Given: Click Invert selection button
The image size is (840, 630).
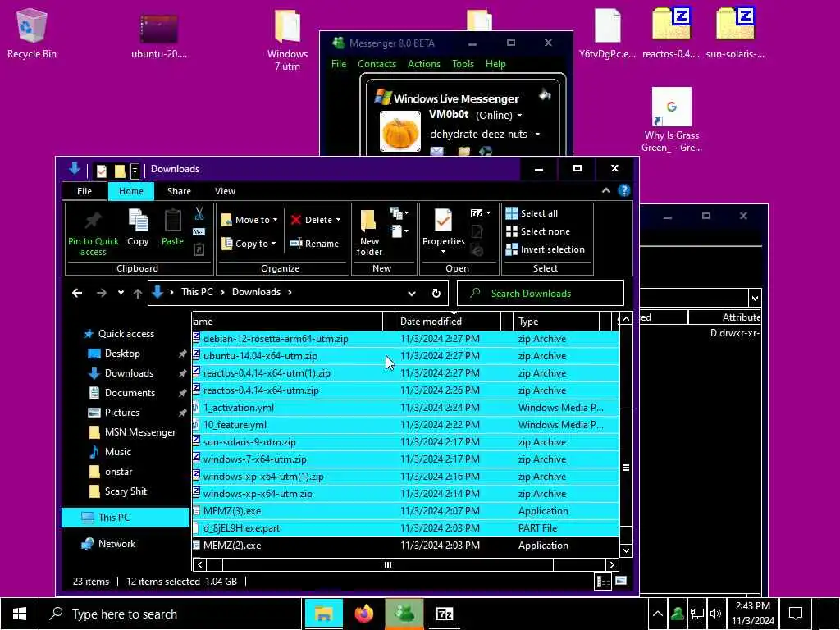Looking at the screenshot, I should (x=545, y=249).
